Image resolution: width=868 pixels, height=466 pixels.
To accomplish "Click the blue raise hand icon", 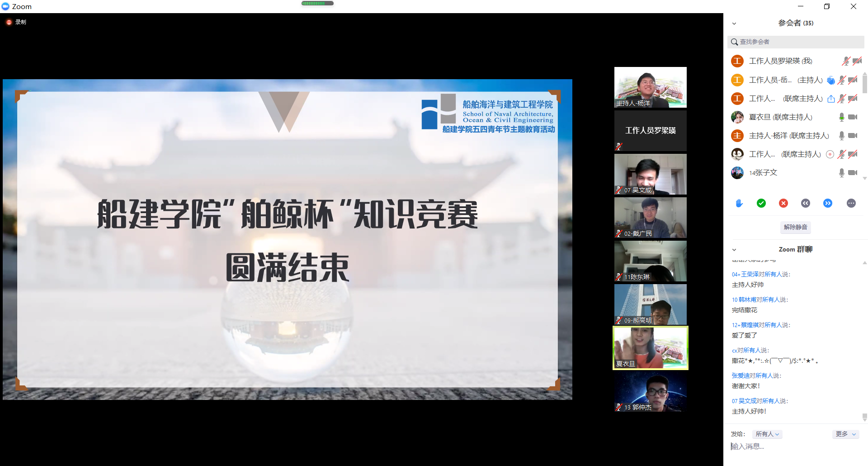I will (739, 203).
